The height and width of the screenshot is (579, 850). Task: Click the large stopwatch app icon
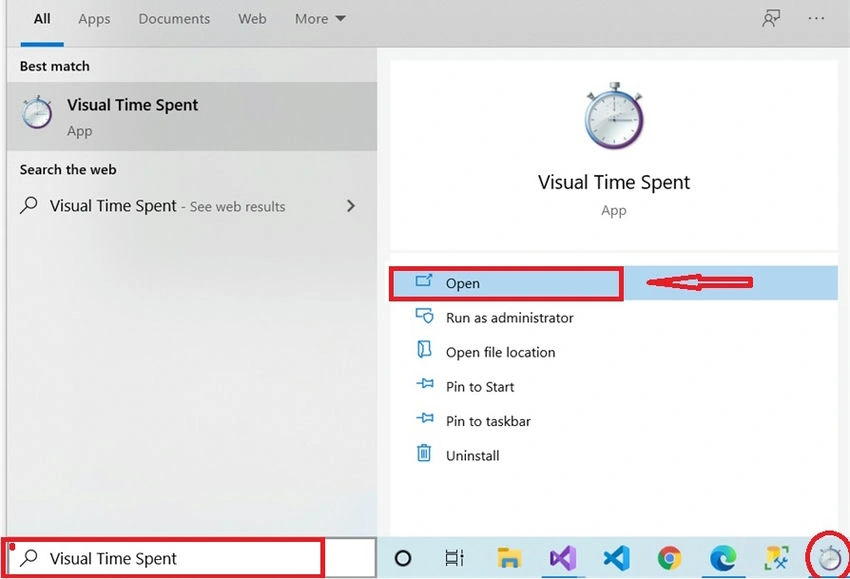pyautogui.click(x=614, y=116)
